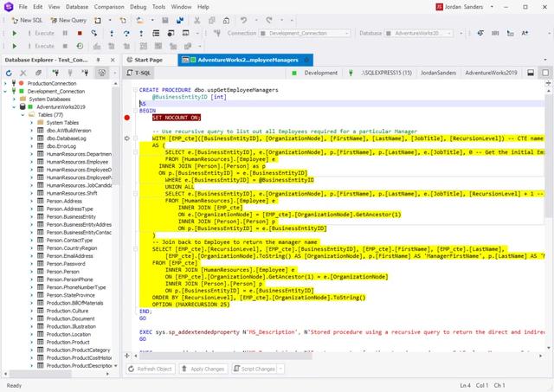This screenshot has width=554, height=392.
Task: Open the Call Stack window icon
Action: 156,33
